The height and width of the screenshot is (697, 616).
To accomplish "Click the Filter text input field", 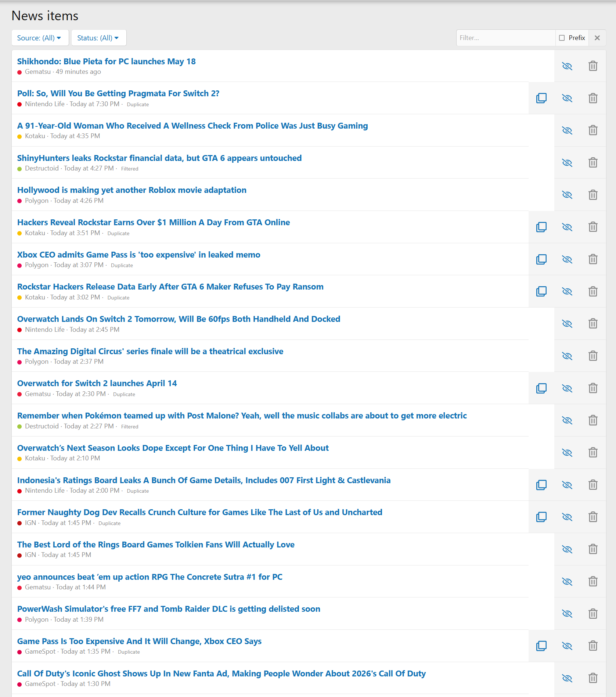I will (505, 38).
